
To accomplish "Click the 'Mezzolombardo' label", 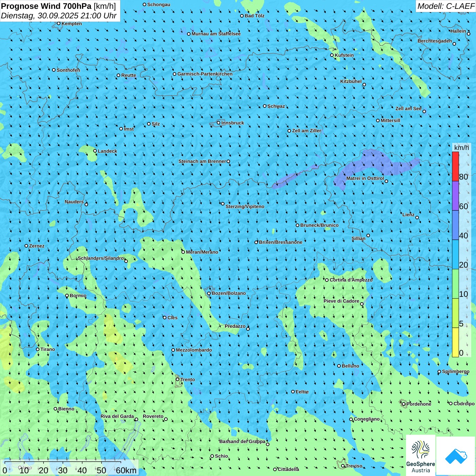I will point(194,350).
